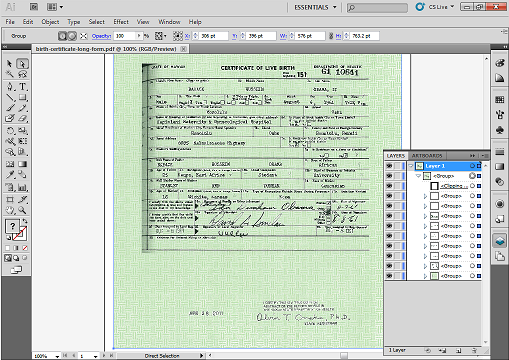Select the Eyedropper tool

[10, 175]
